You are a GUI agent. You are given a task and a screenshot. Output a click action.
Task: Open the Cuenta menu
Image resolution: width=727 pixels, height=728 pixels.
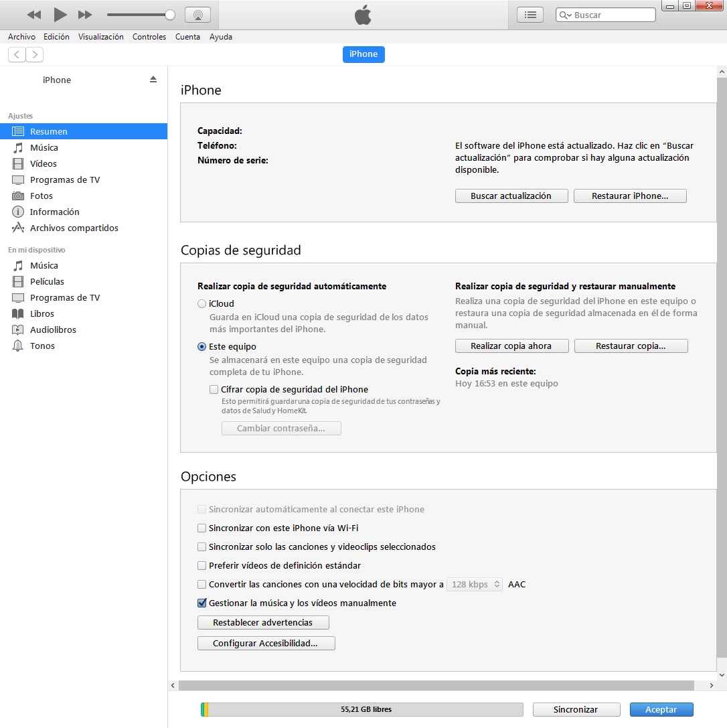tap(187, 37)
